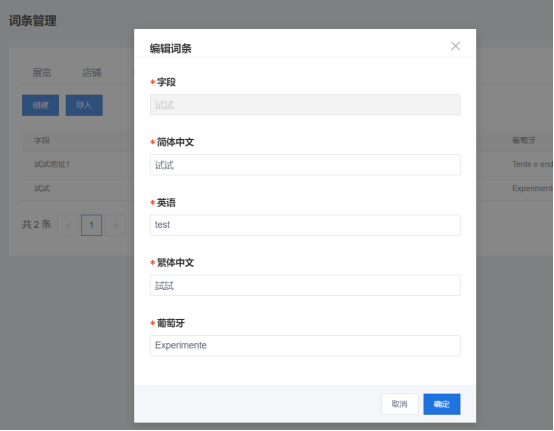This screenshot has width=554, height=431.
Task: Click the 取消 button
Action: click(x=400, y=404)
